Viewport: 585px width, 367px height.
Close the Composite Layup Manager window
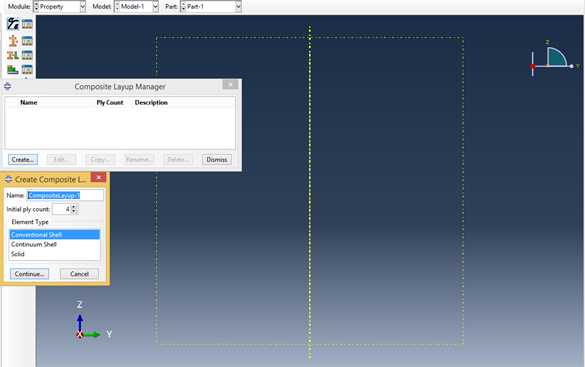pyautogui.click(x=231, y=84)
